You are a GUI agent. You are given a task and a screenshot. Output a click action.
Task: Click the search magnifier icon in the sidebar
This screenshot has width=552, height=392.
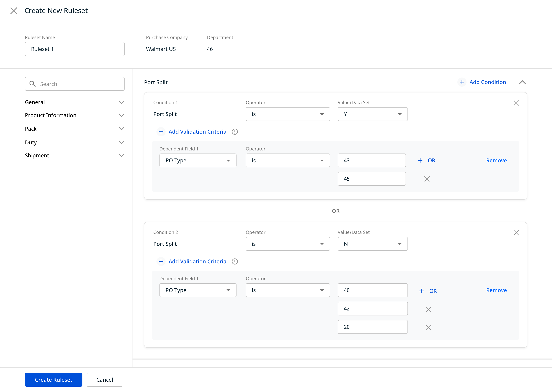pos(33,84)
